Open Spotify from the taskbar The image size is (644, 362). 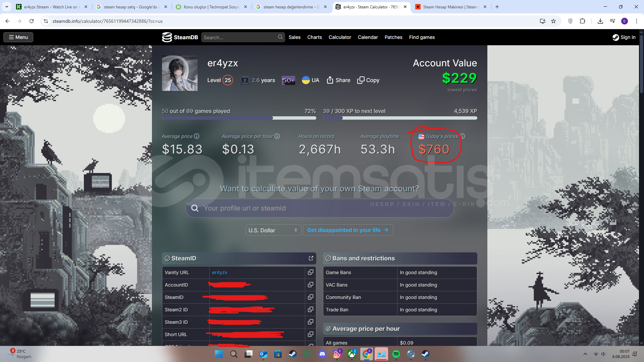click(x=396, y=354)
